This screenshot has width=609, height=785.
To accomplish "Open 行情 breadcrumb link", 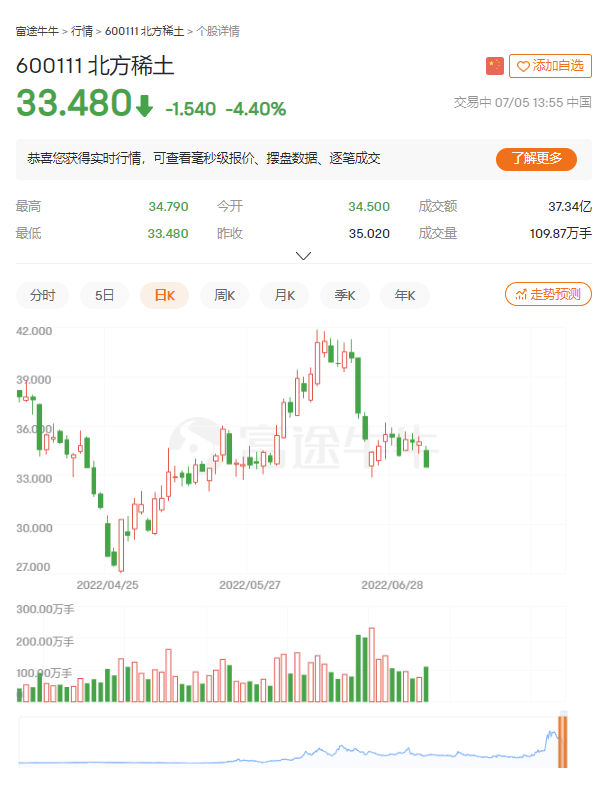I will click(x=82, y=31).
